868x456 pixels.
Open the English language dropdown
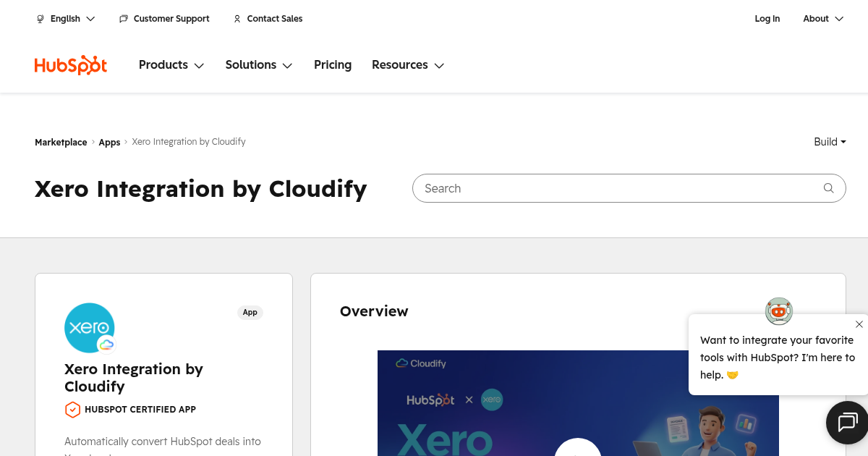pos(66,19)
